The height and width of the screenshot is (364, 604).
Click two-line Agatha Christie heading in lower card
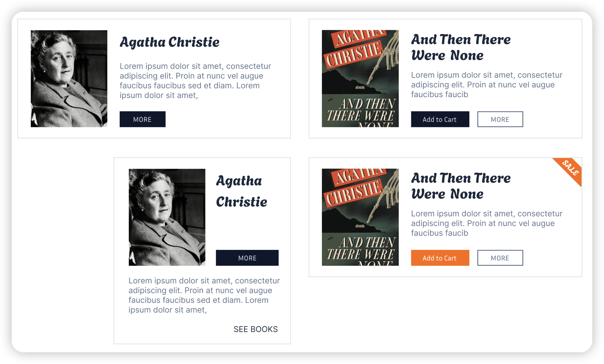click(242, 191)
